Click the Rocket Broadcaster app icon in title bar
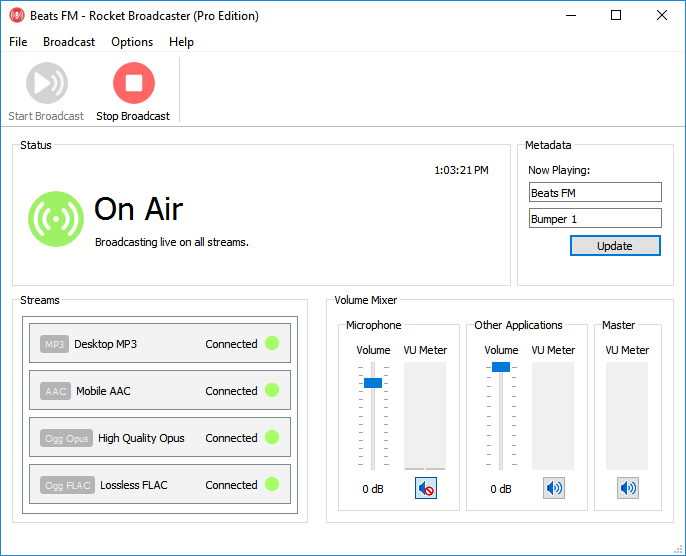Image resolution: width=686 pixels, height=556 pixels. point(17,15)
